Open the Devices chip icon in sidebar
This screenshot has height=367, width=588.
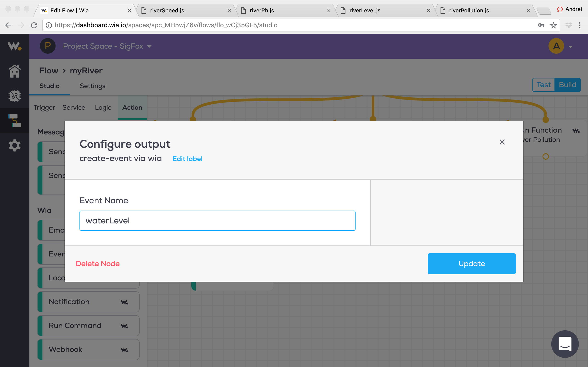(x=14, y=96)
